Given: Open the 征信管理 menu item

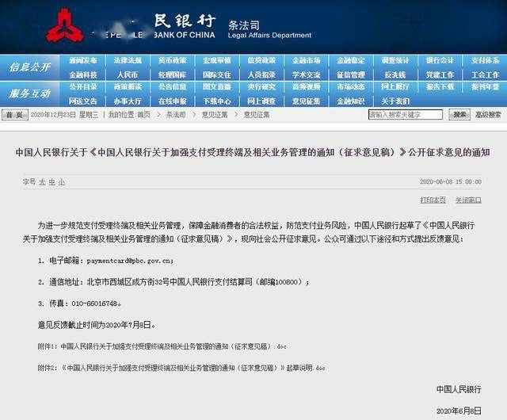Looking at the screenshot, I should click(x=351, y=74).
